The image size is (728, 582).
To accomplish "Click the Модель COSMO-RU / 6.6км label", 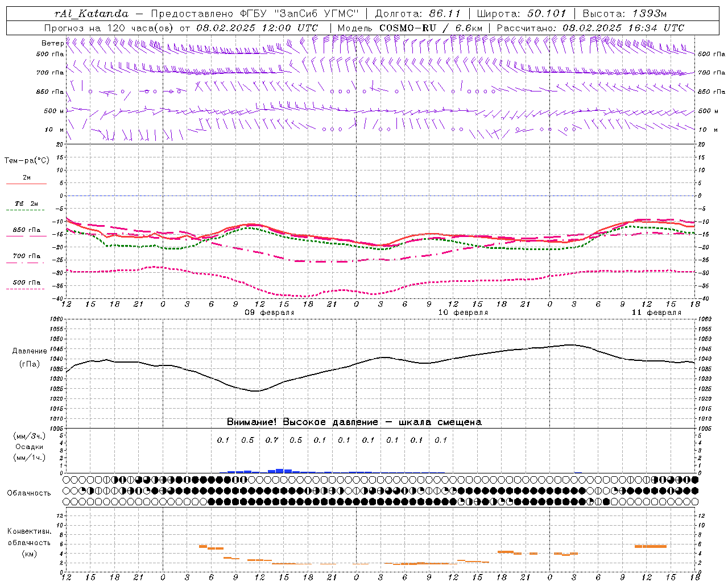I will coord(409,28).
